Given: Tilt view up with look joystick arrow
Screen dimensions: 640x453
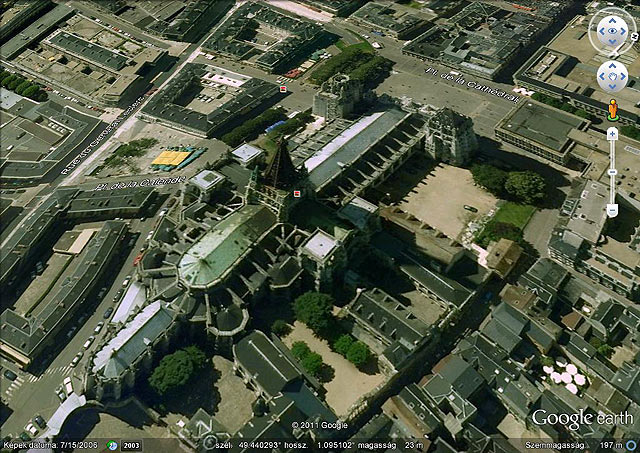Looking at the screenshot, I should click(611, 17).
